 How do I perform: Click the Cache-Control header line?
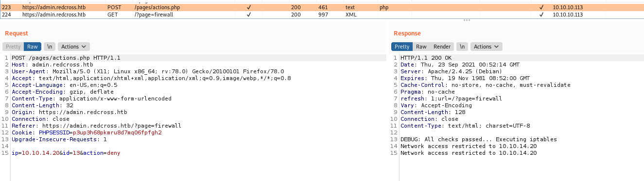coord(486,85)
